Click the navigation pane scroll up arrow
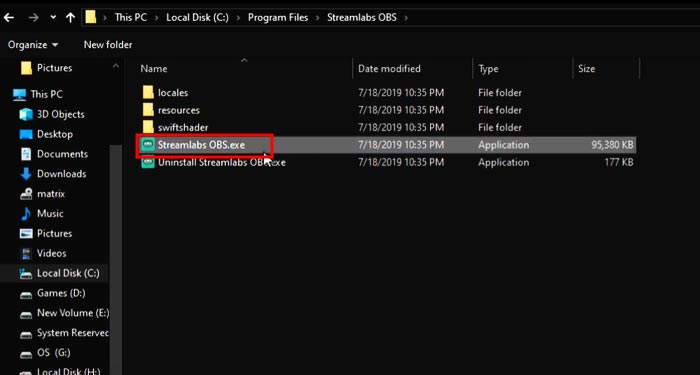 pyautogui.click(x=116, y=67)
